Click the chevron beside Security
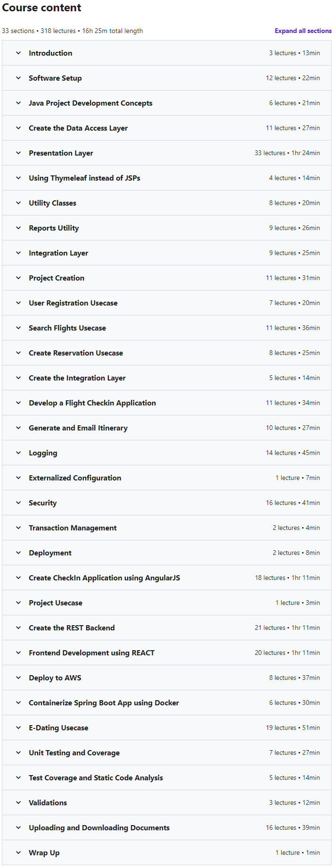 [18, 503]
